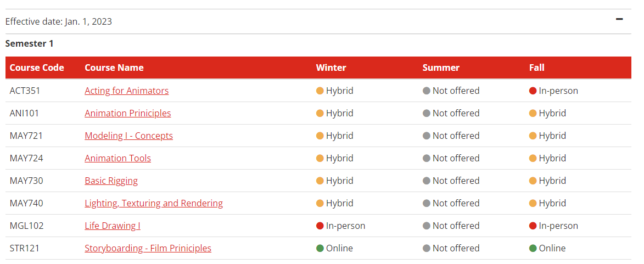The height and width of the screenshot is (264, 644).
Task: Click the red In-person dot for ACT351 Fall
Action: pos(533,91)
